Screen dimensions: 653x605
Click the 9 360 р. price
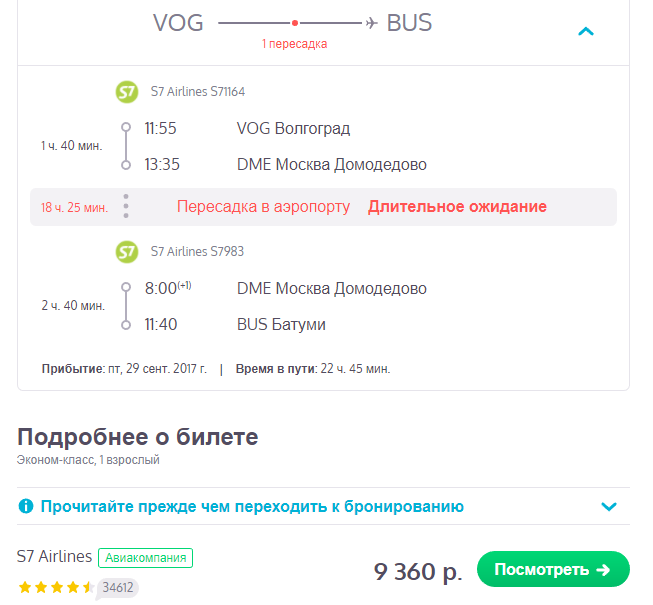pos(418,571)
